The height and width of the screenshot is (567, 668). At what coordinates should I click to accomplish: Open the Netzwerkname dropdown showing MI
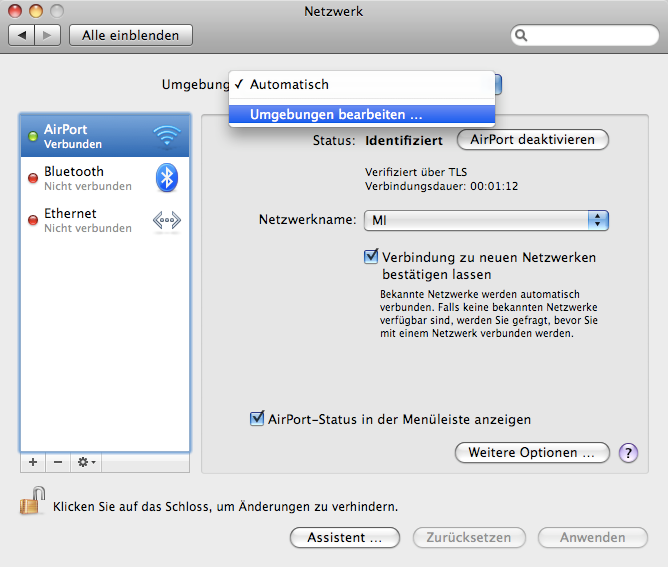[486, 220]
